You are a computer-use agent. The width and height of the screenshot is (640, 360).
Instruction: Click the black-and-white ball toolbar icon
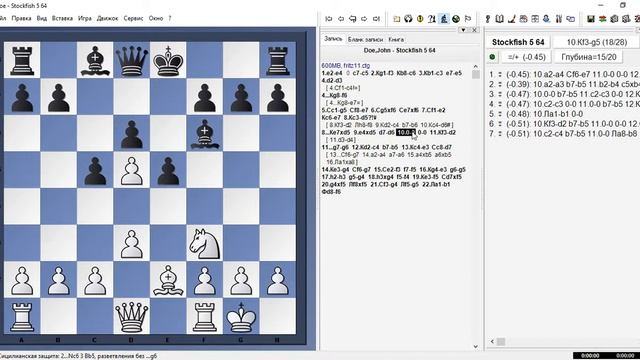[408, 19]
